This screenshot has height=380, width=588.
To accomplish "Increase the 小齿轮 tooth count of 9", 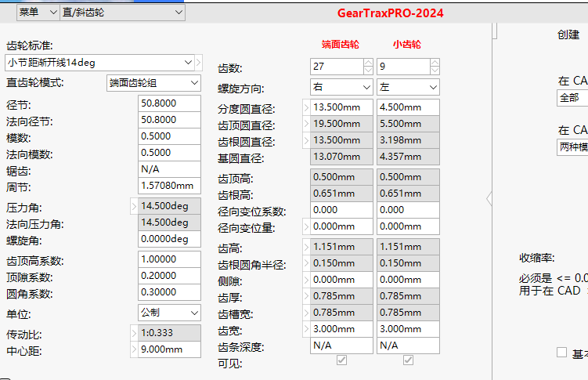I will coord(435,63).
